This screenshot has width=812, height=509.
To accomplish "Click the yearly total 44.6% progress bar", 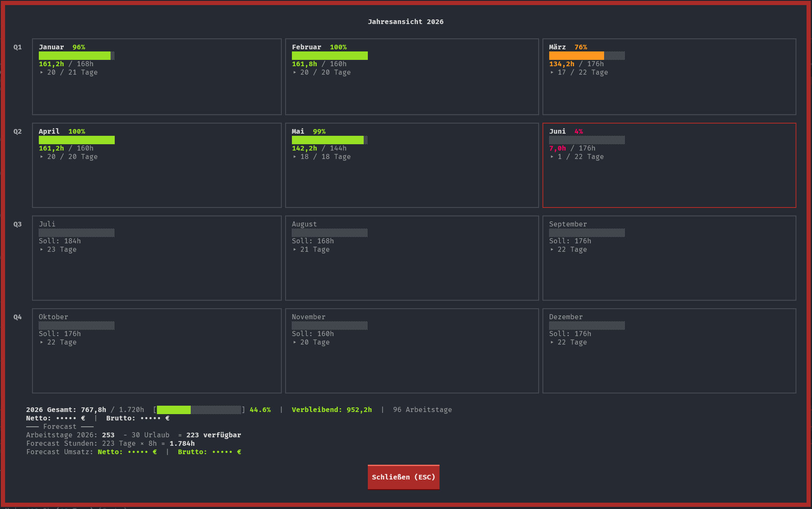I will (199, 410).
